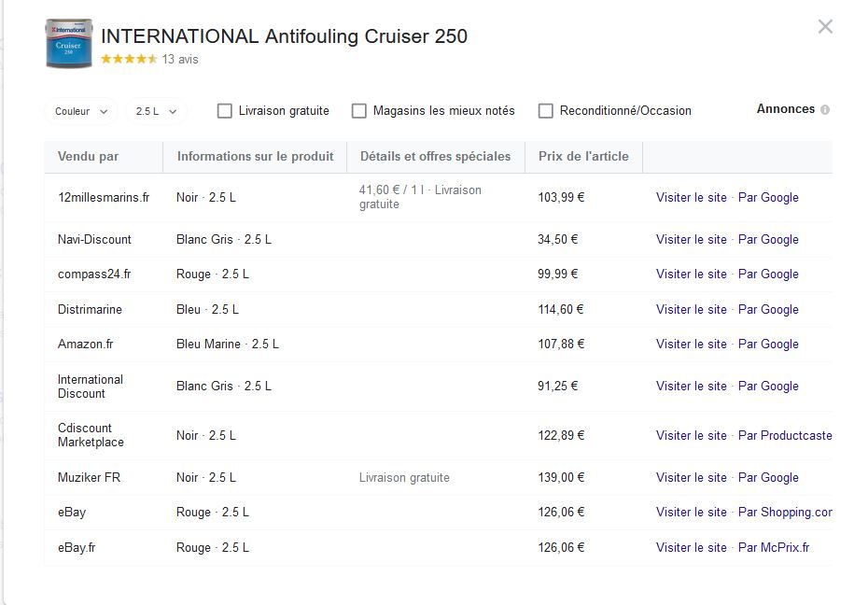Click Par Google in the Amazon.fr row

pos(768,344)
